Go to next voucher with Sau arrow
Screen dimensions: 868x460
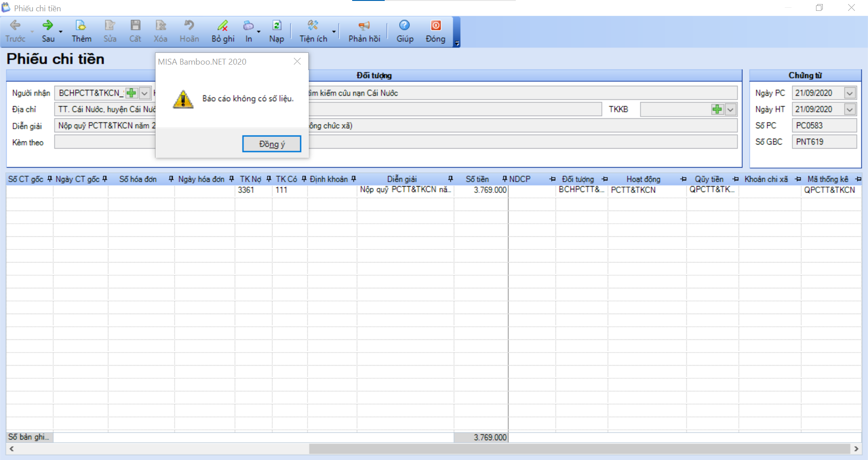(48, 31)
